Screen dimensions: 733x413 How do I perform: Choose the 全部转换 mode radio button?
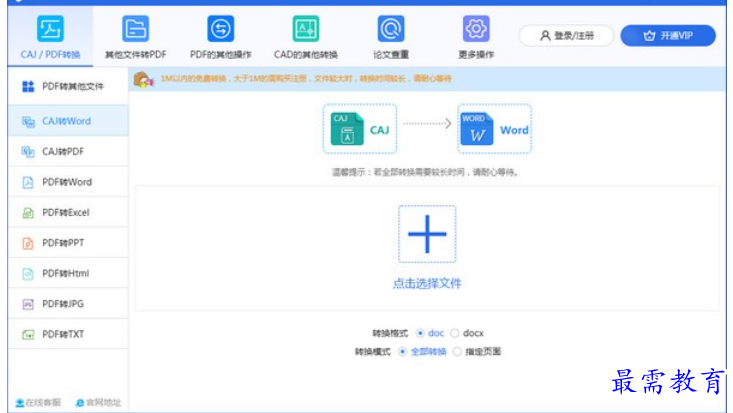coord(402,352)
